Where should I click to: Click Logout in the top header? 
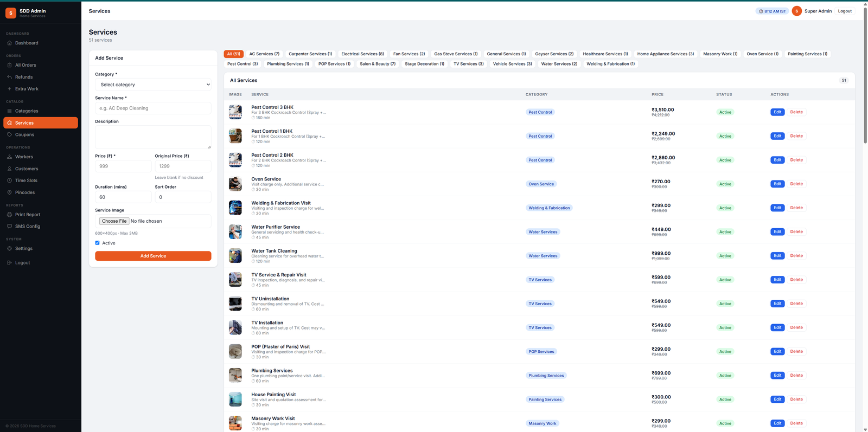point(845,11)
